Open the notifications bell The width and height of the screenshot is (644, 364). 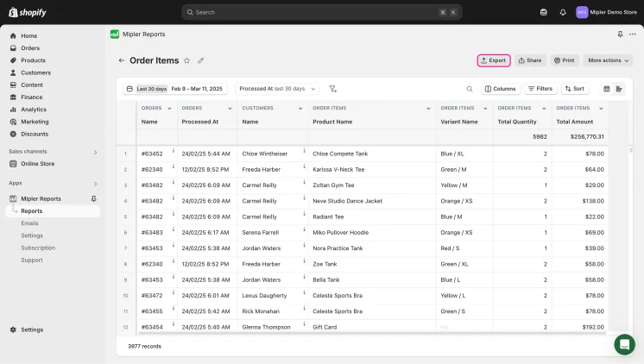coord(563,12)
